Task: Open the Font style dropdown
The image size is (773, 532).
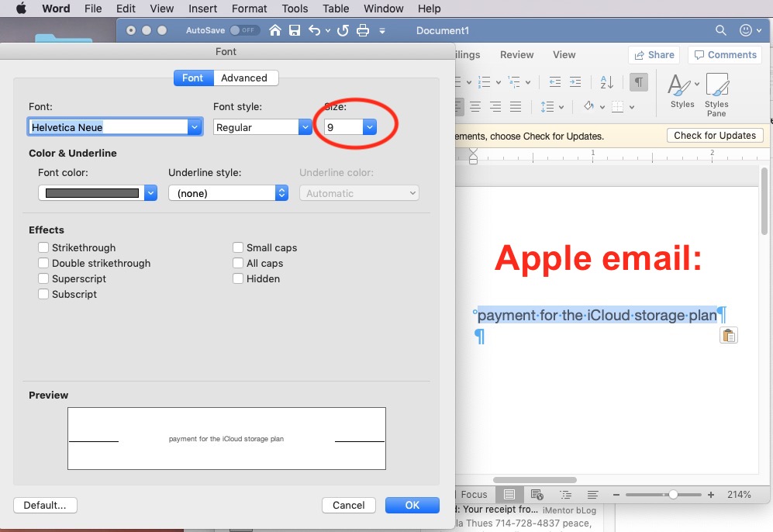Action: point(305,127)
